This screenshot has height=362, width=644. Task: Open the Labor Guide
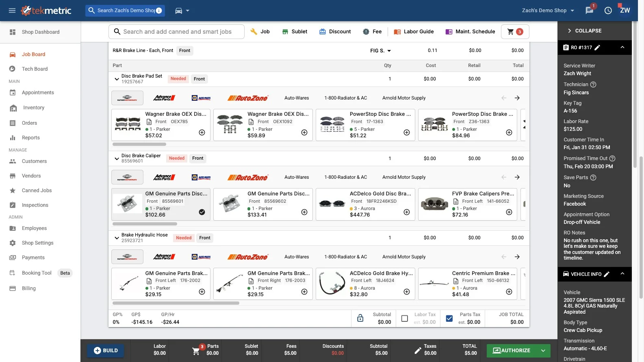pyautogui.click(x=414, y=32)
